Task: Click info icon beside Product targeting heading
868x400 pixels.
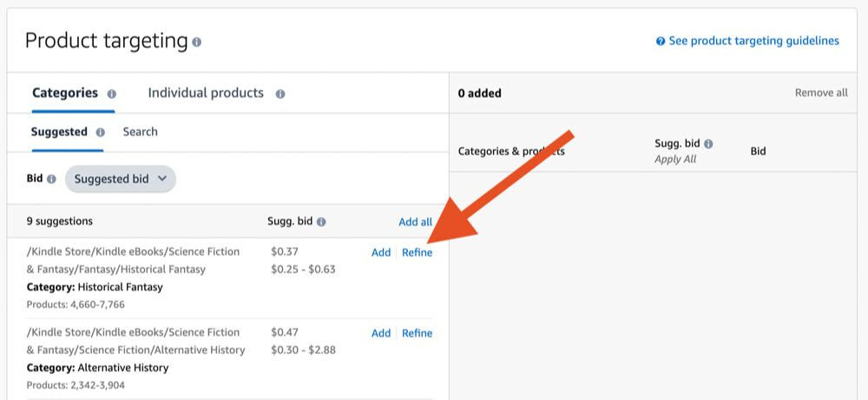Action: (197, 42)
